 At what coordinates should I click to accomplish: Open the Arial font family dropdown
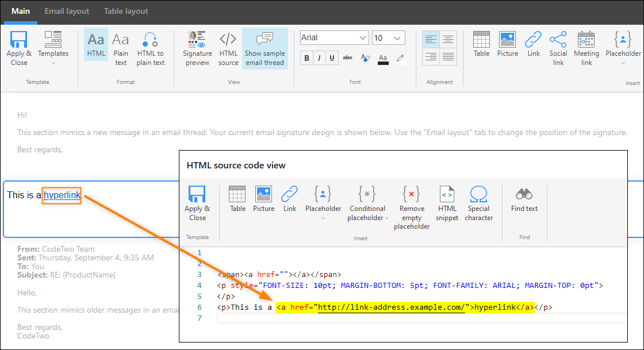pos(334,37)
